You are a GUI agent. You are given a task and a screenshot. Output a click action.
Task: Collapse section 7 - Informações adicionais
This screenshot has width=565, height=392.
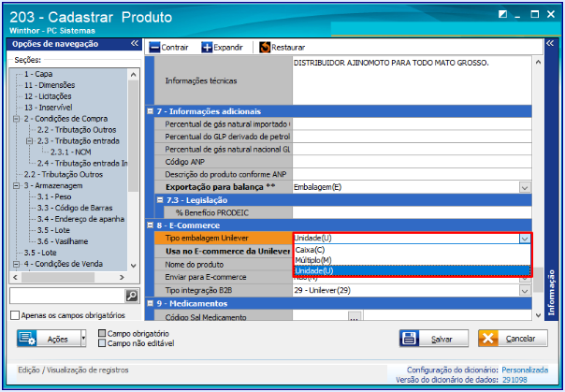[151, 111]
